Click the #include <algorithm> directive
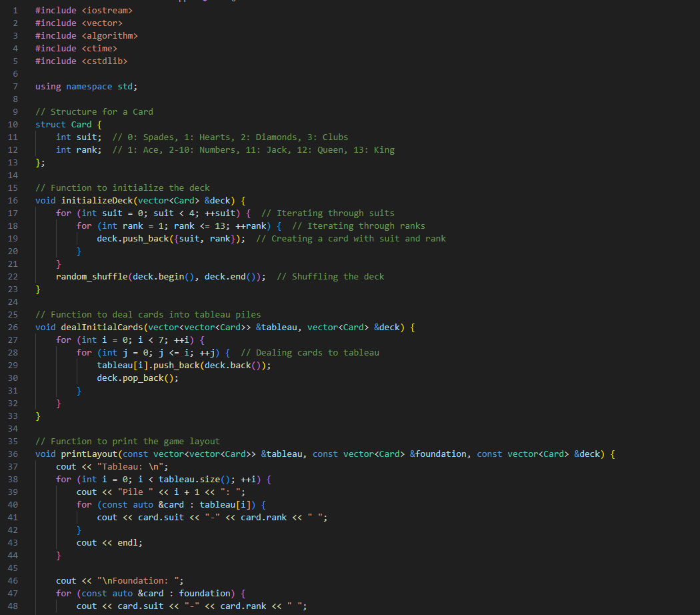The image size is (700, 615). [85, 35]
